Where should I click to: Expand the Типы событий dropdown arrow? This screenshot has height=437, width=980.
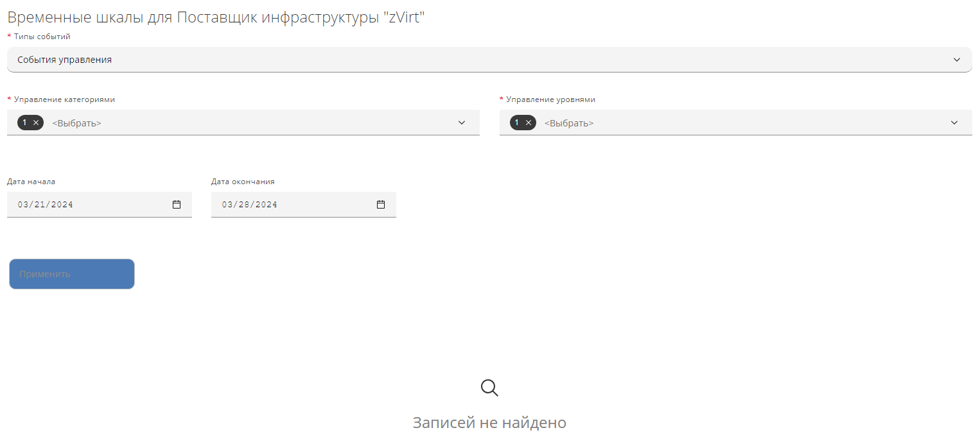pyautogui.click(x=957, y=60)
